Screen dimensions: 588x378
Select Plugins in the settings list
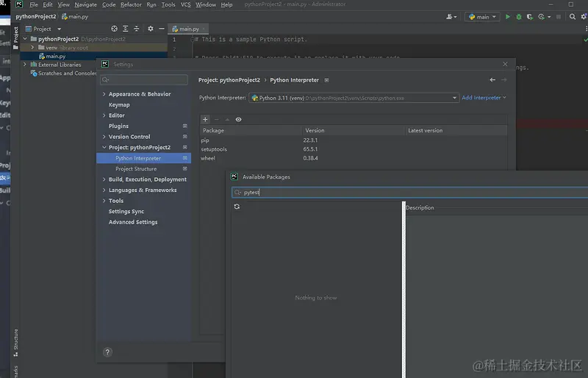(x=118, y=126)
